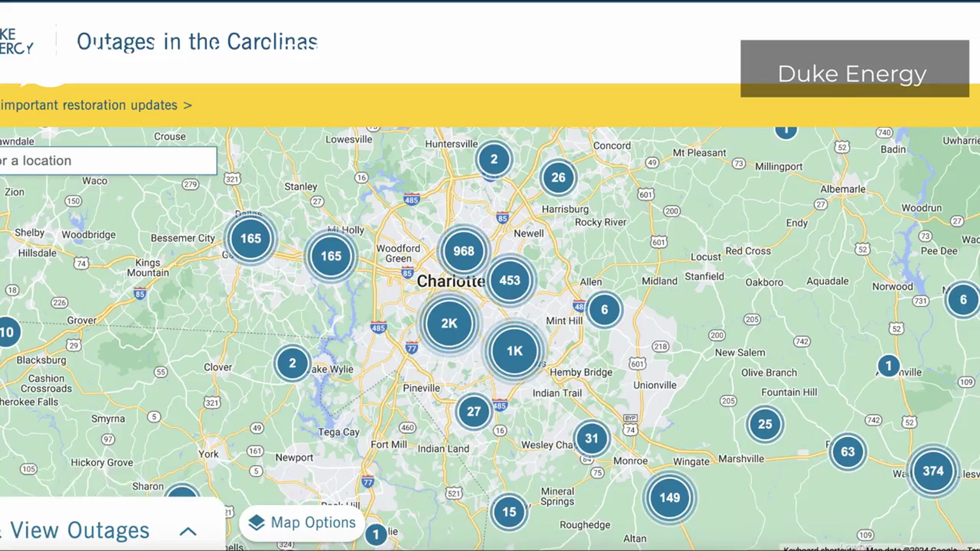Viewport: 980px width, 551px height.
Task: Click the 149 outage cluster near Wingate
Action: pyautogui.click(x=669, y=497)
